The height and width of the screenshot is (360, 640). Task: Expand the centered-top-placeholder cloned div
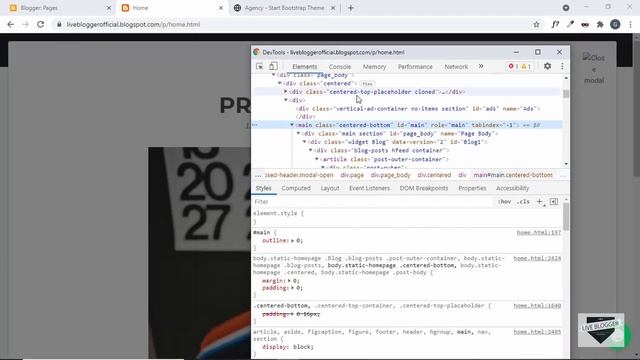[x=286, y=92]
